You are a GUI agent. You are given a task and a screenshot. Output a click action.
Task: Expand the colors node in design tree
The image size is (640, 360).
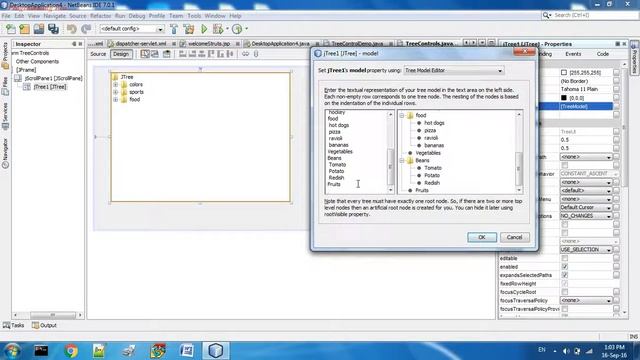tap(116, 84)
